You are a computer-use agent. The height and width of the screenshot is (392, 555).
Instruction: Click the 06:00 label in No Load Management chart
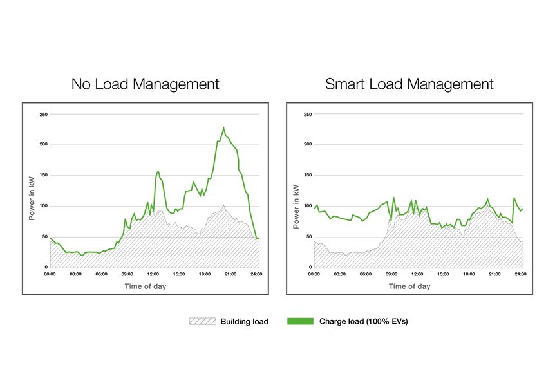point(102,274)
